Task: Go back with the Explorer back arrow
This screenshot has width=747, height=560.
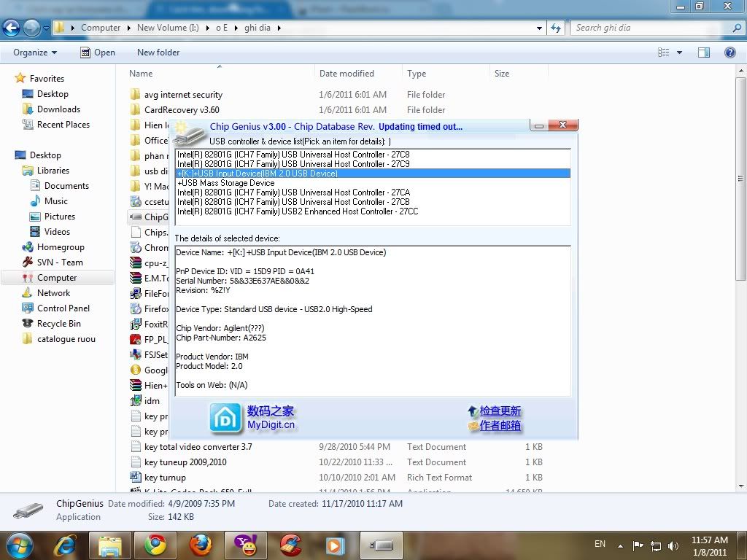Action: point(12,28)
